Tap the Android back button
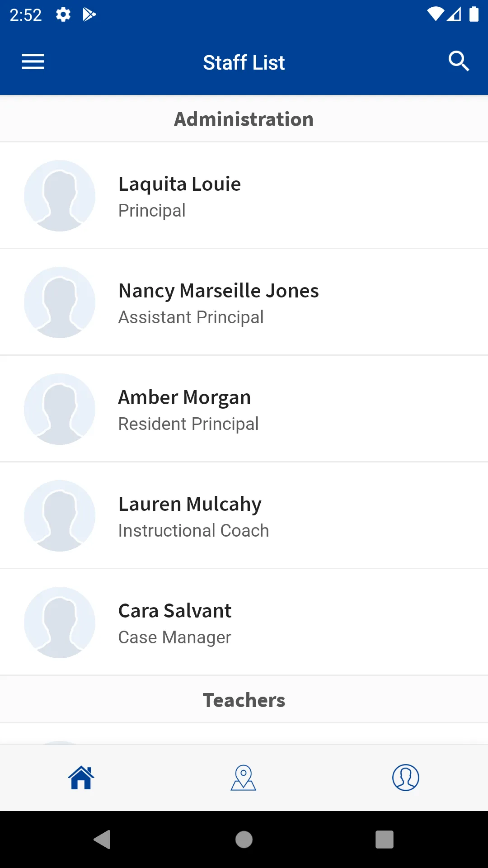 pyautogui.click(x=102, y=840)
